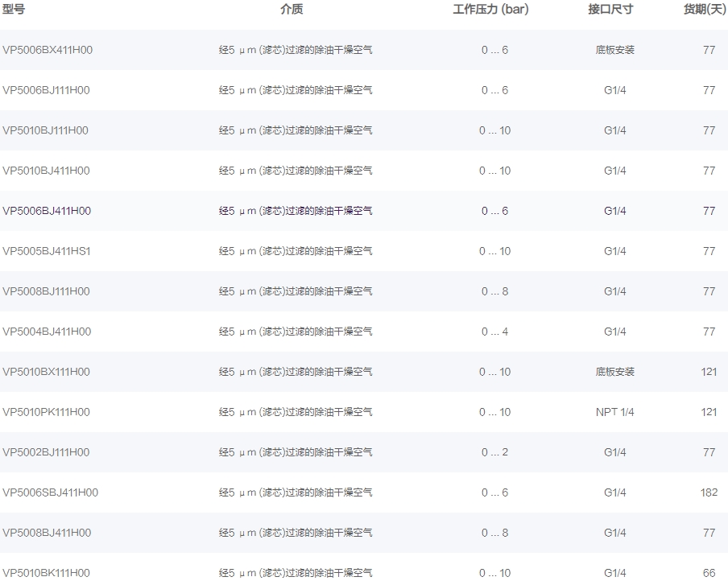The width and height of the screenshot is (728, 581).
Task: Click the NPT 1/4 interface size cell
Action: pyautogui.click(x=614, y=412)
